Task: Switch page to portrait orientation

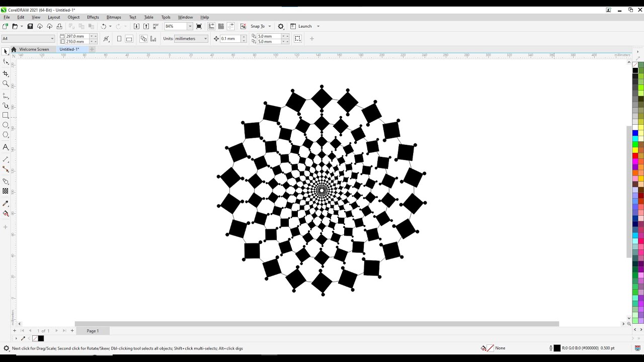Action: [119, 39]
